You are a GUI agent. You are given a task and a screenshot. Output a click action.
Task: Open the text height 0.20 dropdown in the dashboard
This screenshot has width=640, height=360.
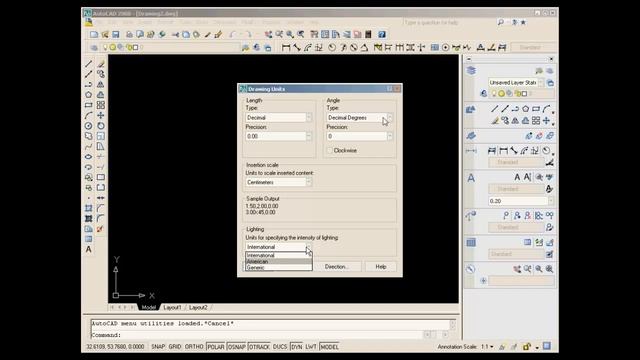tap(521, 201)
